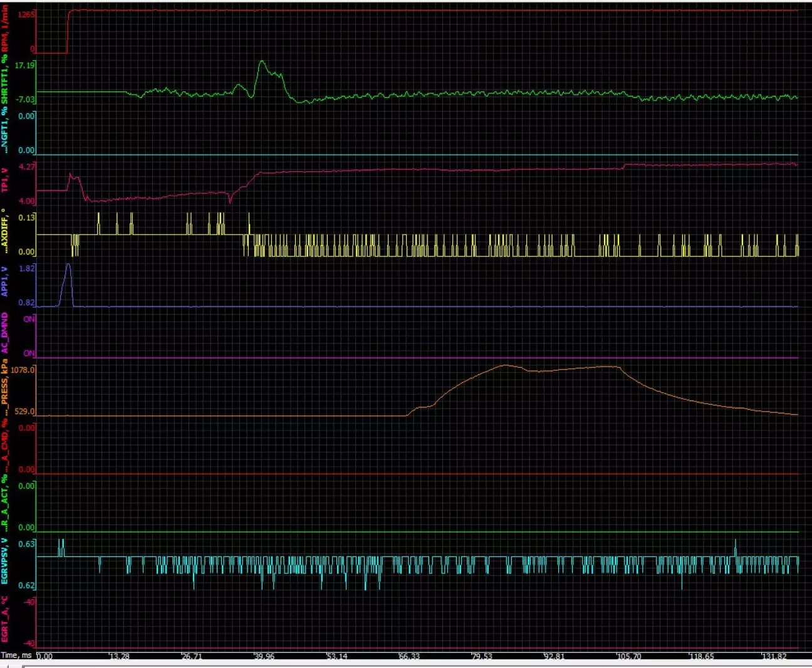Click the APP1 blue pedal spike peak
The width and height of the screenshot is (812, 668).
point(68,265)
